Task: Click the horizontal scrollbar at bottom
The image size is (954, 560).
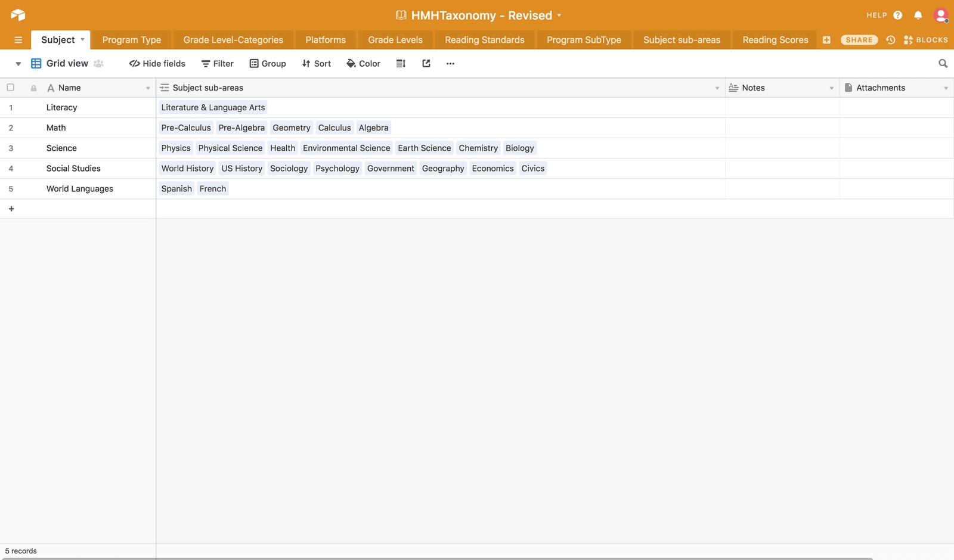Action: [x=436, y=558]
